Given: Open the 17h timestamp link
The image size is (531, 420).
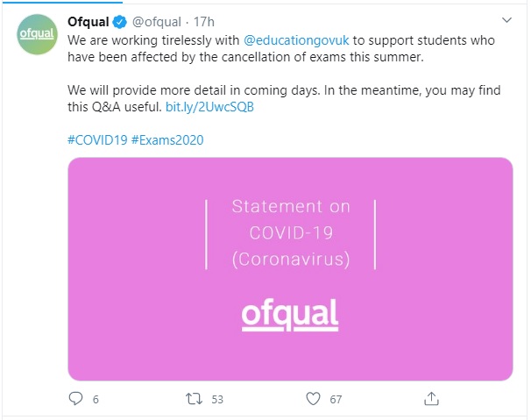Looking at the screenshot, I should click(x=204, y=22).
